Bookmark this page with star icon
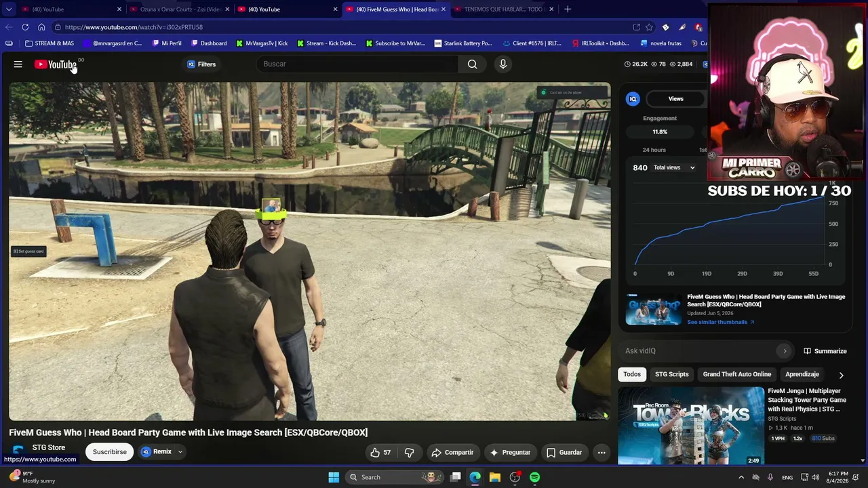Viewport: 868px width, 488px height. point(649,27)
